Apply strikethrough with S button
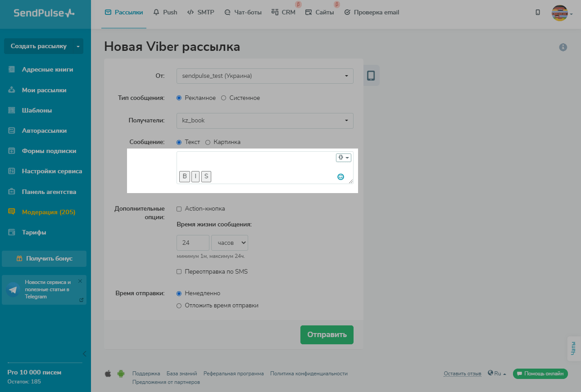Image resolution: width=581 pixels, height=392 pixels. [206, 176]
